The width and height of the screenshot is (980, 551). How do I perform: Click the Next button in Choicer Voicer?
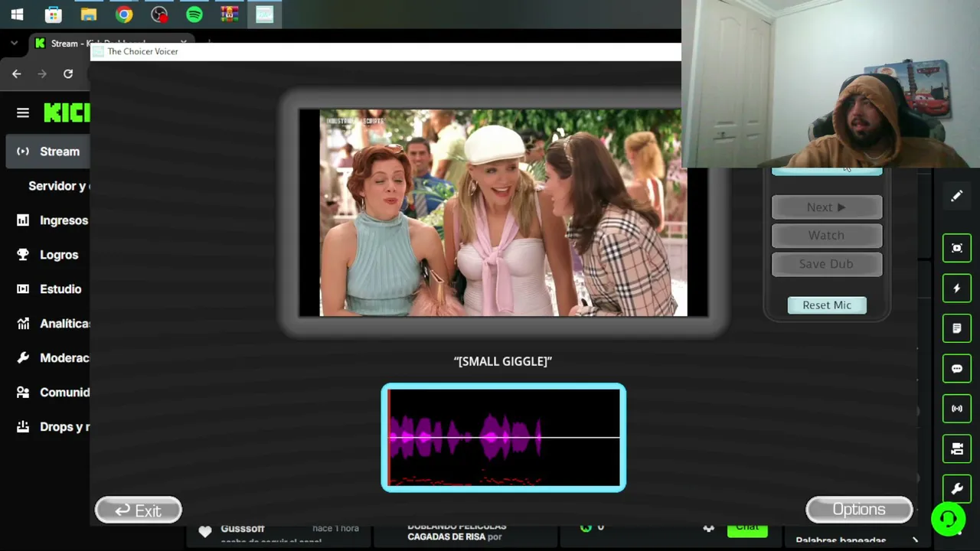coord(827,207)
